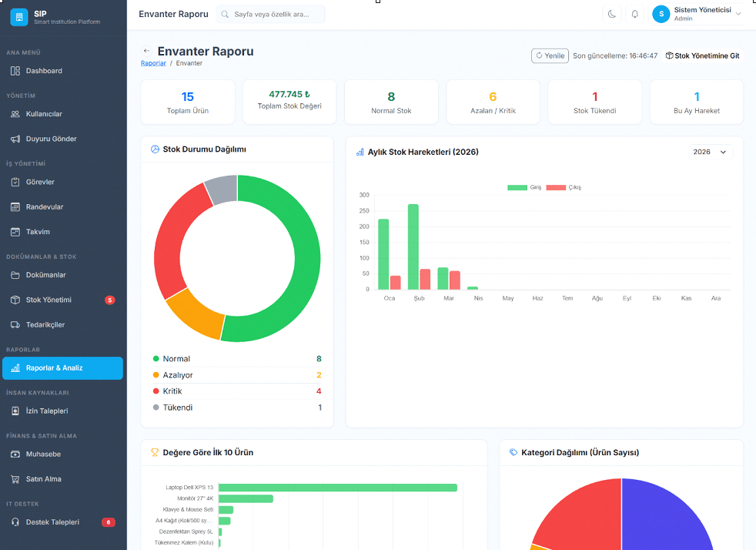Expand the 2026 year dropdown

710,152
